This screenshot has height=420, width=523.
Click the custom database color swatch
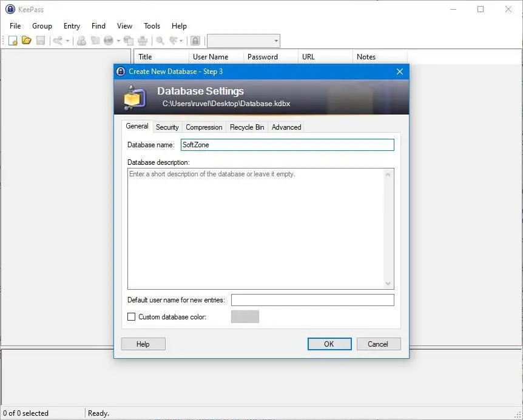tap(245, 316)
